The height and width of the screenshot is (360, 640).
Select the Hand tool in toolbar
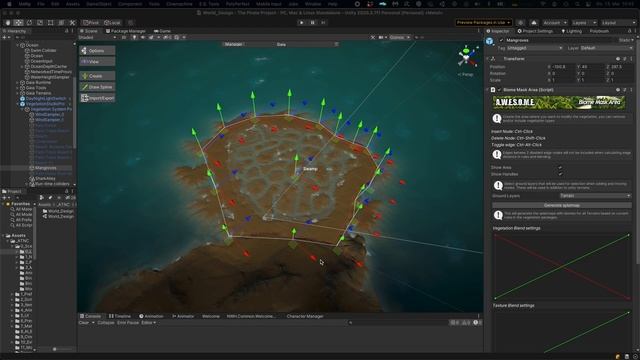[8, 23]
